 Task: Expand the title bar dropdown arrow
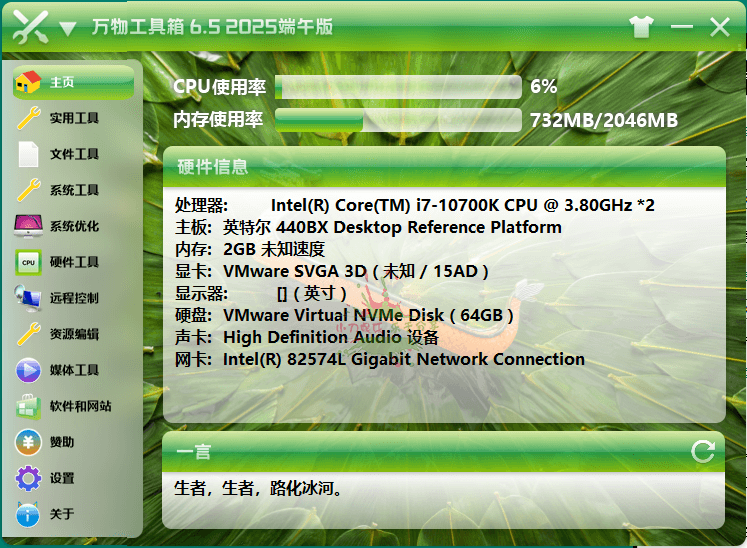pyautogui.click(x=67, y=28)
